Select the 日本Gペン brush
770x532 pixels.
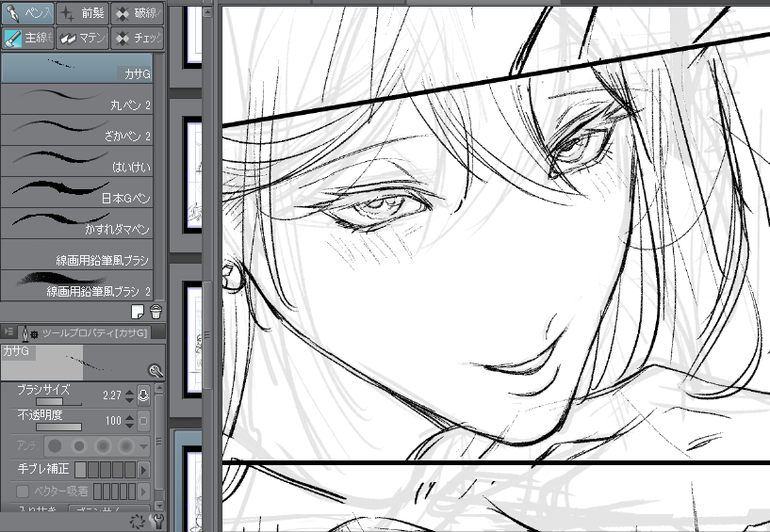(x=76, y=191)
